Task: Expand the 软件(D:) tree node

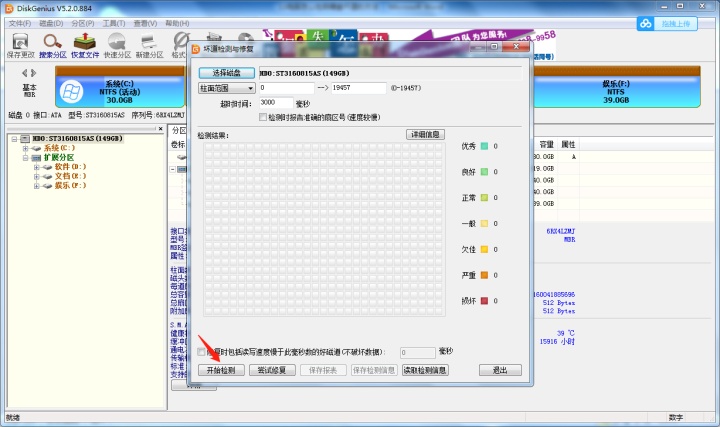Action: pos(36,167)
